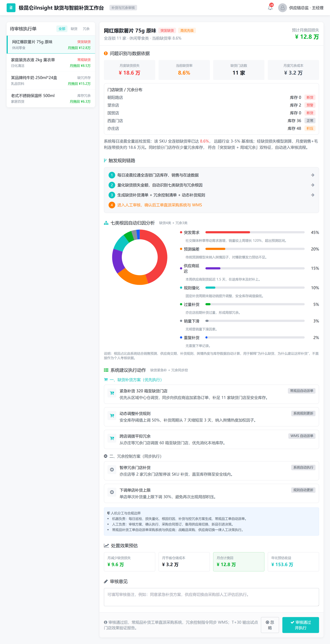Screen dimensions: 330x644
Task: Click the pencil icon beside 审核意见
Action: click(106, 581)
